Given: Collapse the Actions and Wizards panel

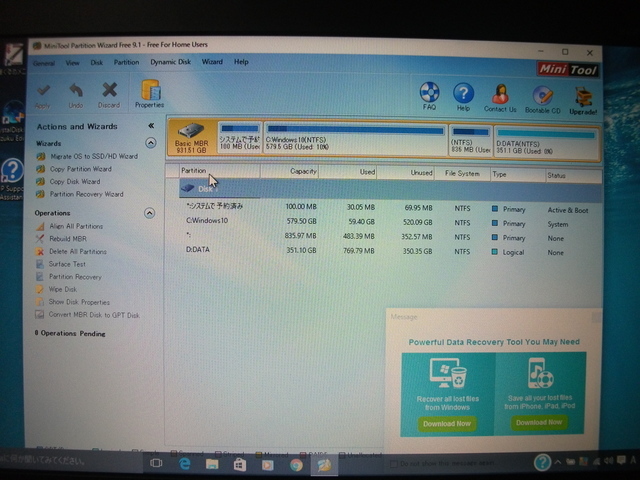Looking at the screenshot, I should (151, 126).
